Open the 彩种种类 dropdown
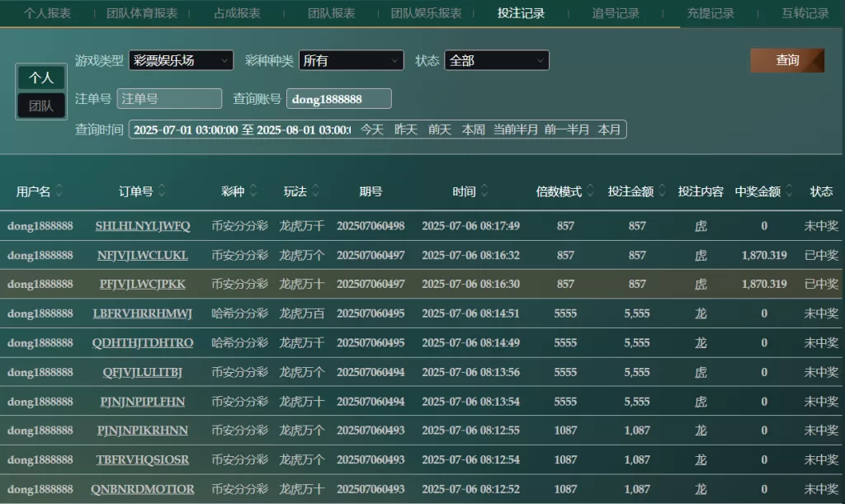845x504 pixels. click(x=352, y=60)
